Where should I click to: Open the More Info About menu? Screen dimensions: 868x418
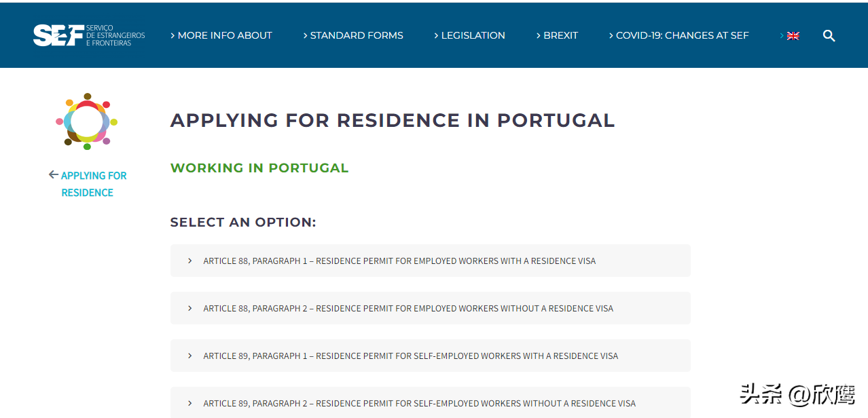click(x=225, y=35)
